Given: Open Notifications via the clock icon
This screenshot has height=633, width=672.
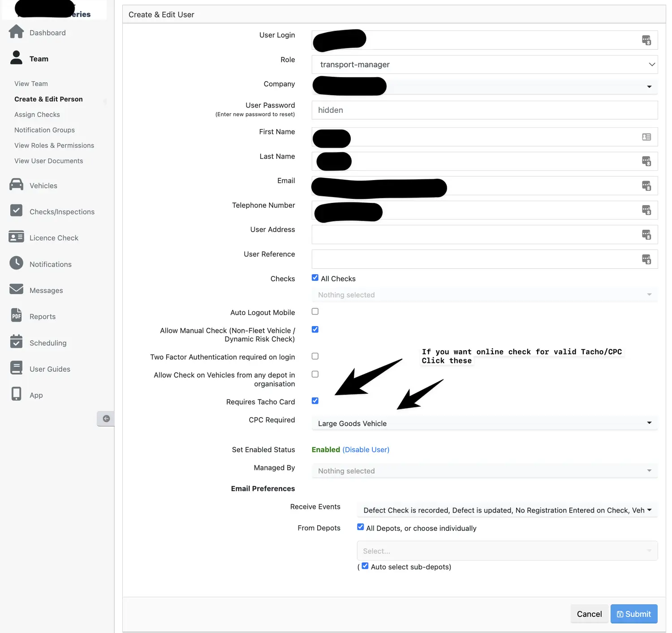Looking at the screenshot, I should [16, 263].
